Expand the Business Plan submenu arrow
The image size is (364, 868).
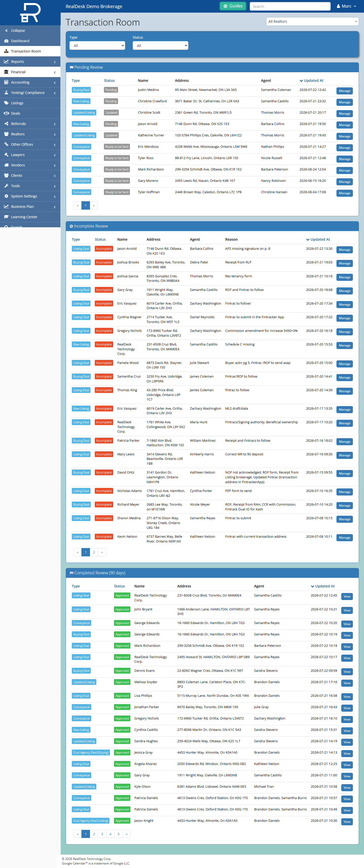[x=55, y=207]
